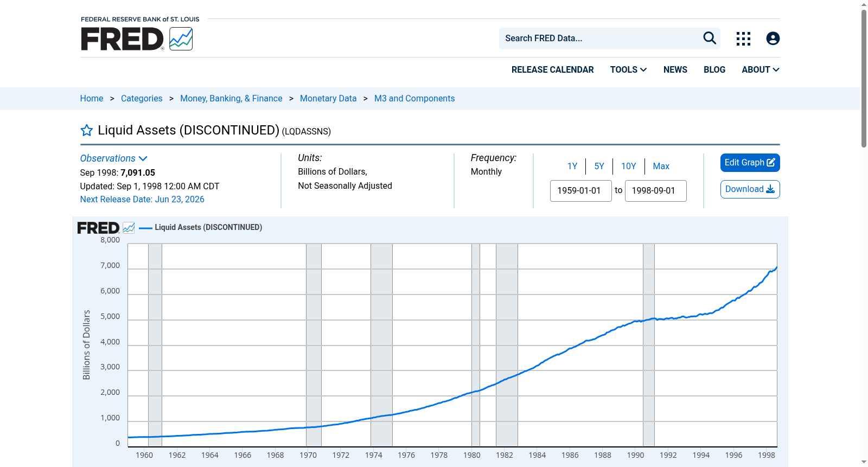The height and width of the screenshot is (467, 868).
Task: Go to the Monetary Data breadcrumb link
Action: pos(328,98)
